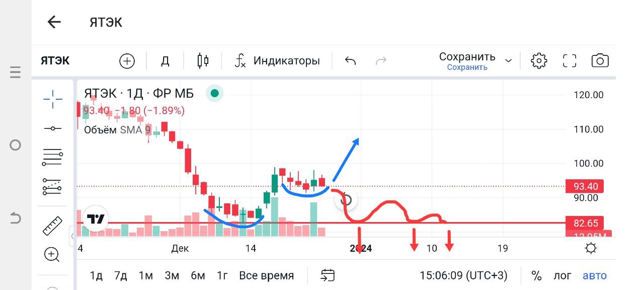Toggle the percent scale mode
Screen dimensions: 644x290
[537, 275]
